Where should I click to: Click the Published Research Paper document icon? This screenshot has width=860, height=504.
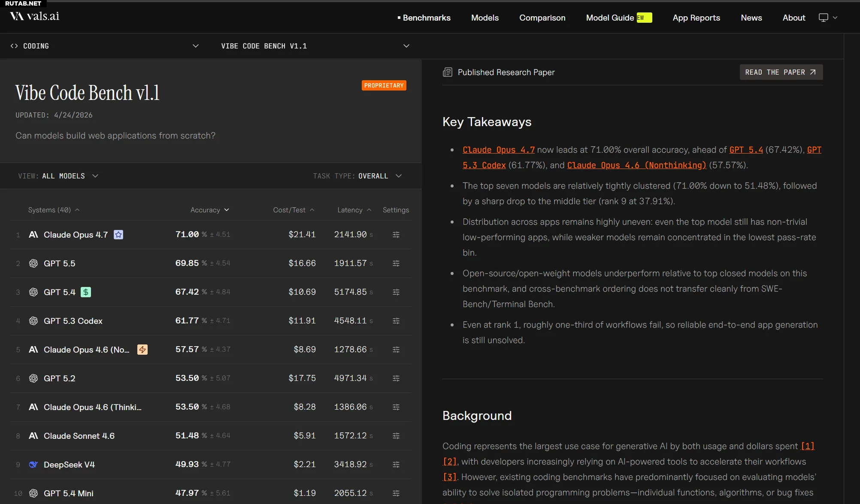coord(448,72)
